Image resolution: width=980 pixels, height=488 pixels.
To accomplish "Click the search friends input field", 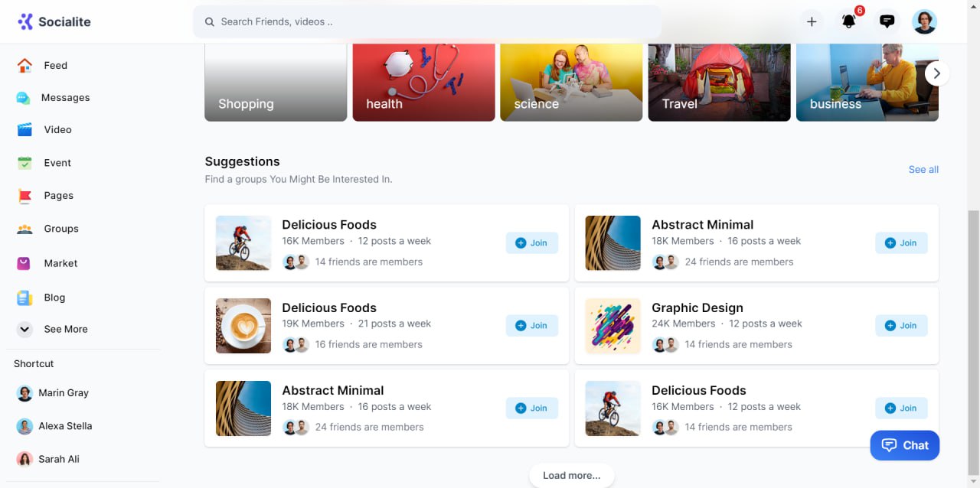I will pos(427,21).
